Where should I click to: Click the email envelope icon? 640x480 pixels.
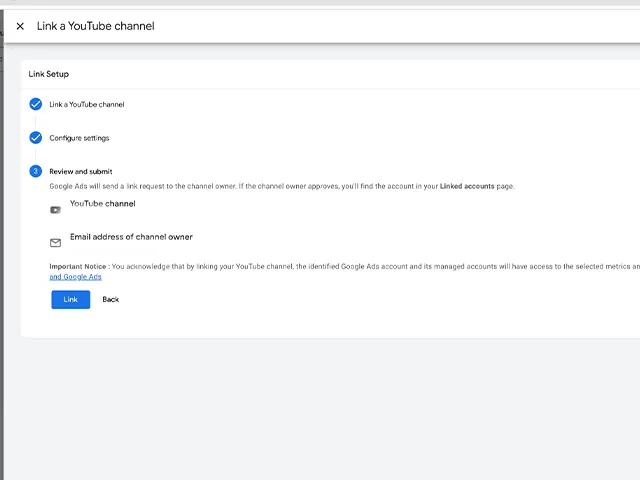pos(56,243)
